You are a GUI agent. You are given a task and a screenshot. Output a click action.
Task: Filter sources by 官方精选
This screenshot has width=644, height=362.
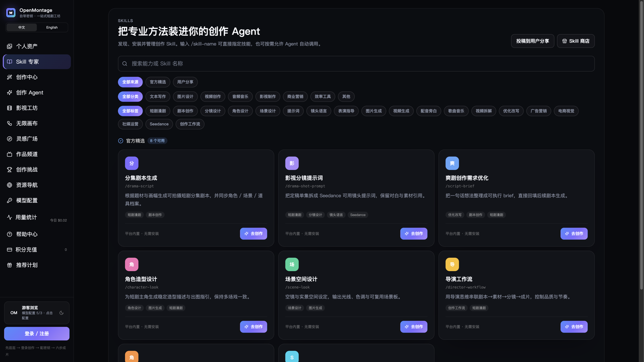pyautogui.click(x=158, y=82)
